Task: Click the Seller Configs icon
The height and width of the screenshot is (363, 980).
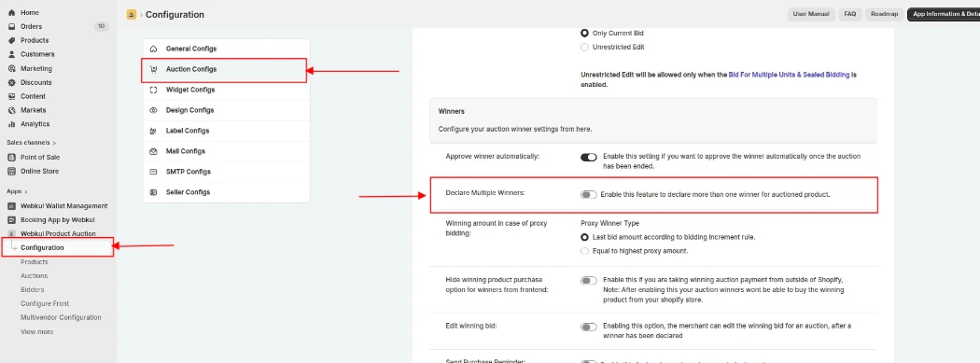Action: pyautogui.click(x=154, y=192)
